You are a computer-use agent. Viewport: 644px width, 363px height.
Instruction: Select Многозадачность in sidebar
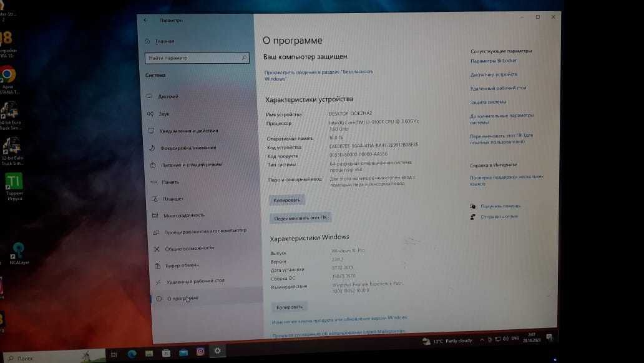tap(183, 216)
